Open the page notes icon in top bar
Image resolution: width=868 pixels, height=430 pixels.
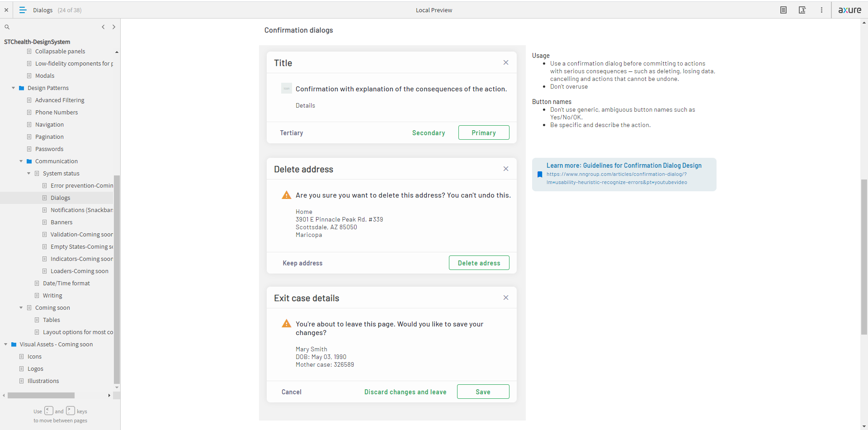click(783, 10)
